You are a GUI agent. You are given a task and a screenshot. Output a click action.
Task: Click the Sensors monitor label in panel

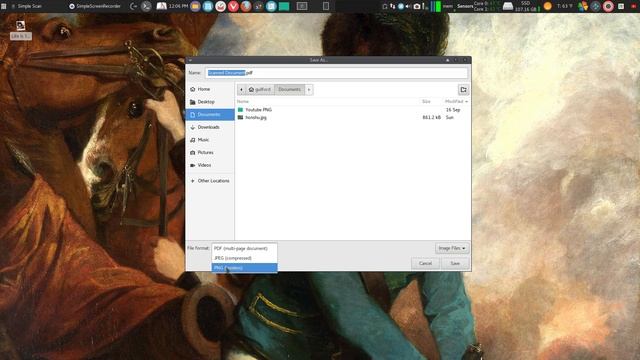tap(465, 6)
